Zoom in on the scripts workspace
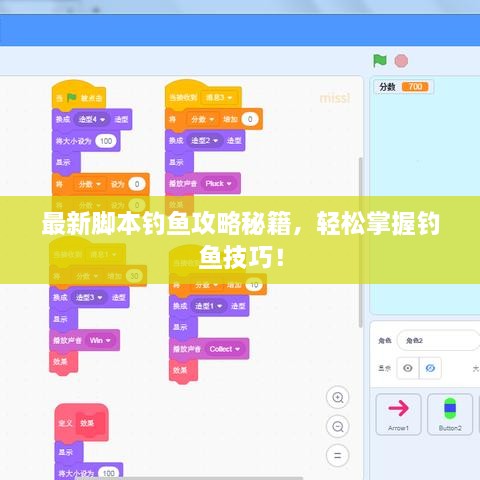 (x=338, y=397)
